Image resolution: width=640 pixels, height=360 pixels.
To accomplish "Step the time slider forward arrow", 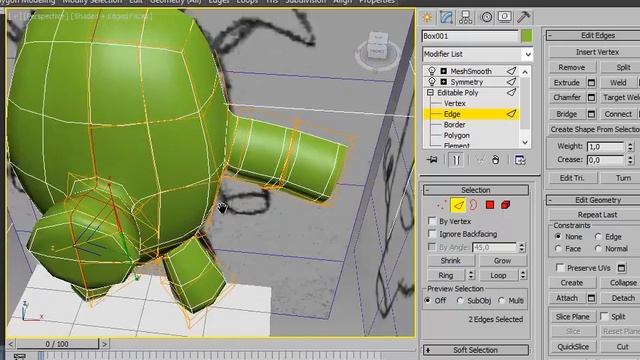I will point(104,344).
